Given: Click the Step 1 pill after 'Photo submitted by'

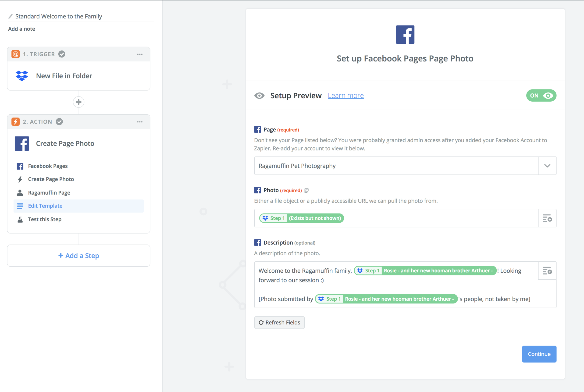Looking at the screenshot, I should (386, 299).
